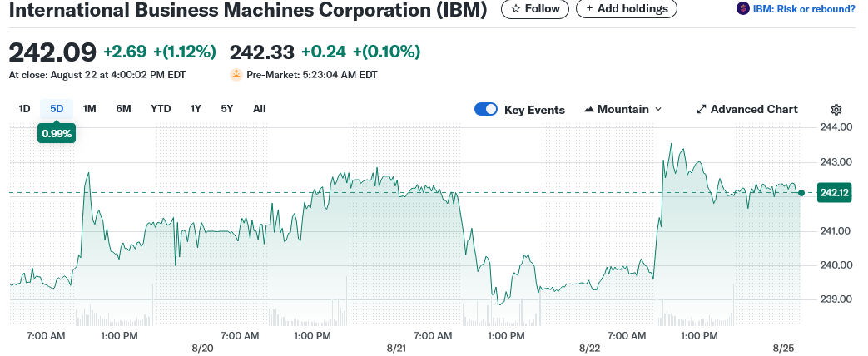Click the purple icon beside IBM: Risk or rebound?
This screenshot has height=356, width=868.
click(743, 9)
